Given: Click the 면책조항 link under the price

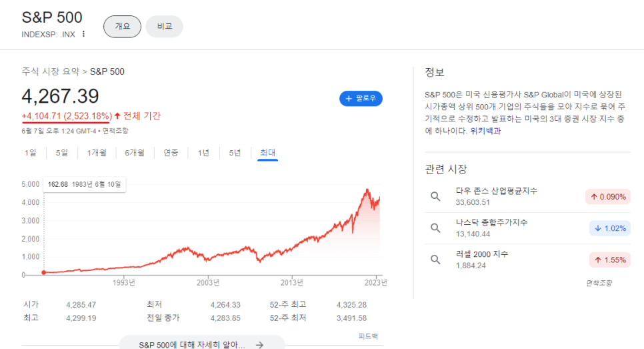Looking at the screenshot, I should (115, 131).
